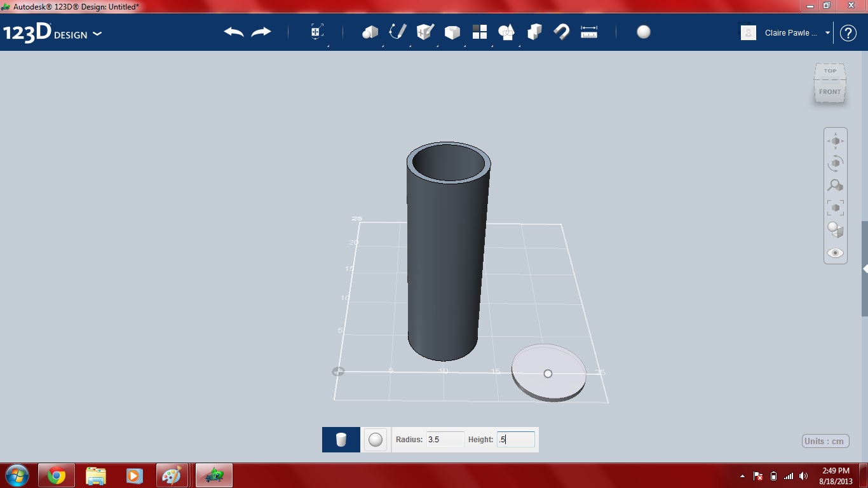Open the Material sphere tool
This screenshot has width=868, height=488.
(644, 32)
